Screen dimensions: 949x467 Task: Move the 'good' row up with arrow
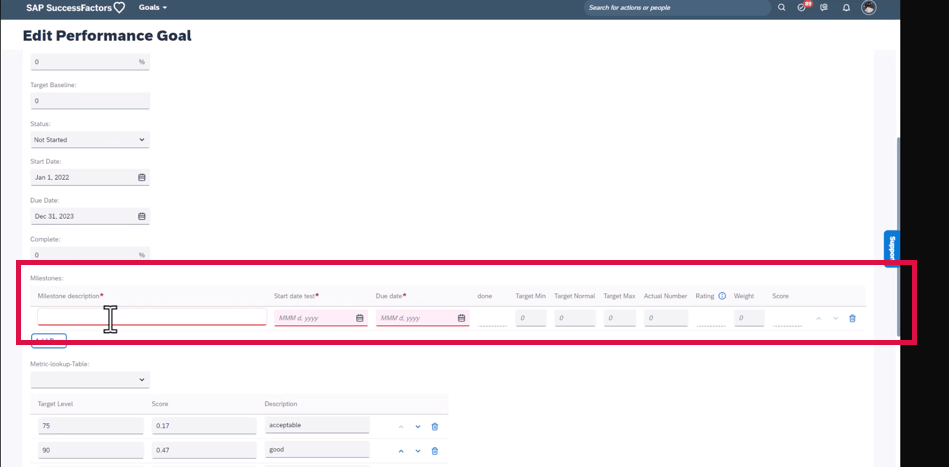[401, 451]
